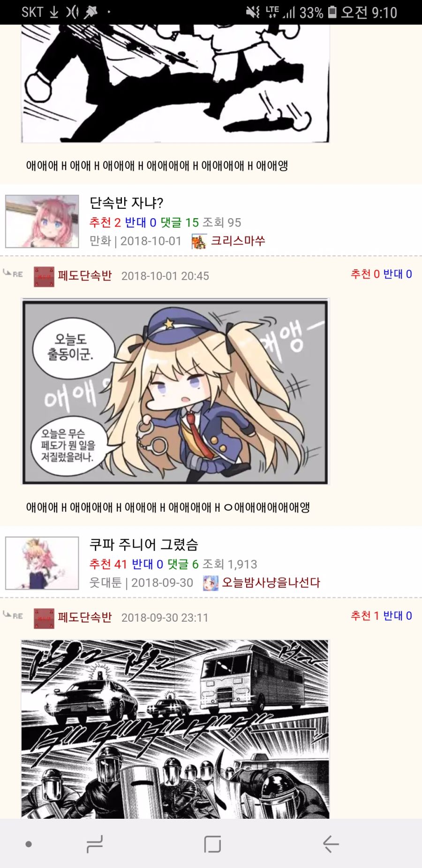Viewport: 422px width, 868px height.
Task: Tap the pink-haired catgirl post thumbnail
Action: [x=42, y=221]
